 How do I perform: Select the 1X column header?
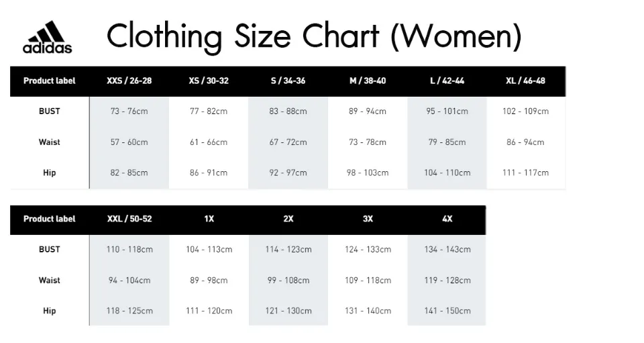(x=209, y=219)
